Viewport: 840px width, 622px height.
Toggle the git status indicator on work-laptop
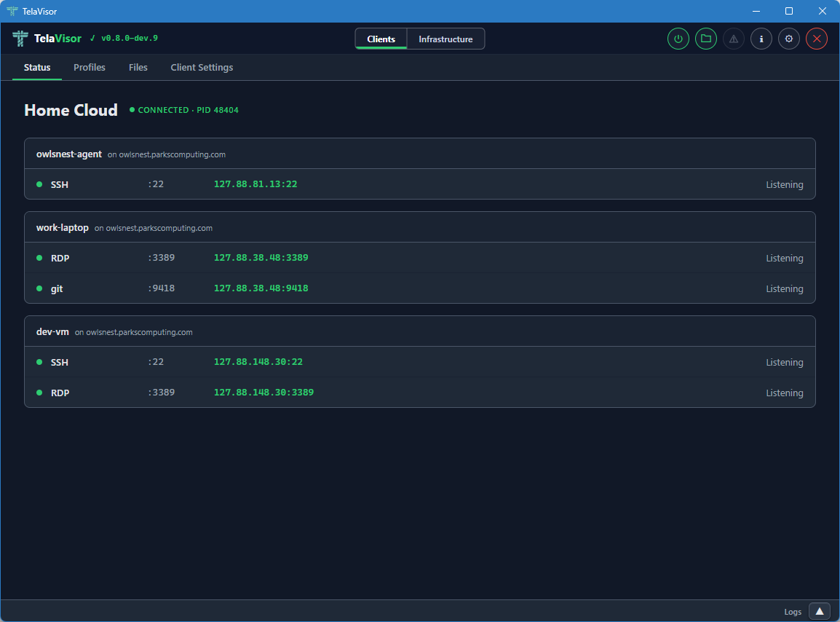tap(39, 288)
